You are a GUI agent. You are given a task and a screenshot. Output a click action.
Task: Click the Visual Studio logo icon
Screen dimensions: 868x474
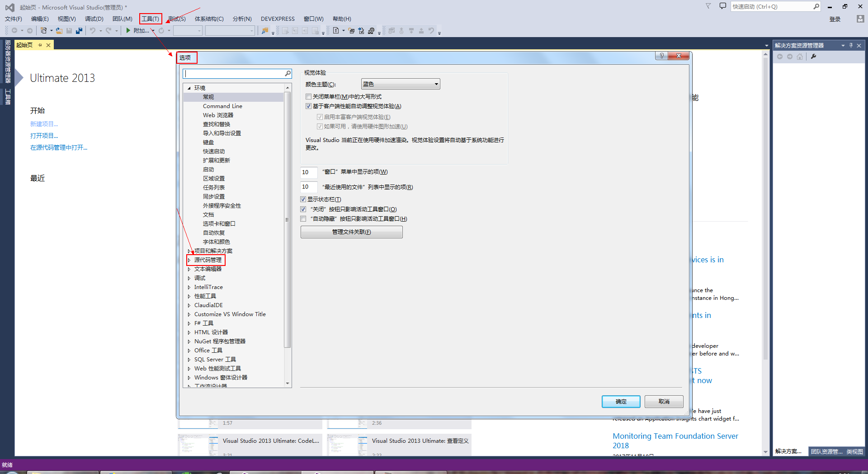coord(9,7)
